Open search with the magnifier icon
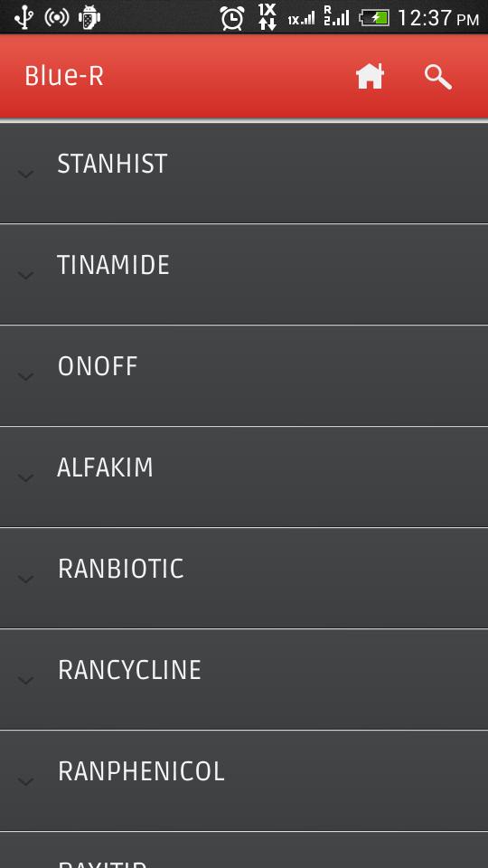The height and width of the screenshot is (868, 488). coord(438,77)
